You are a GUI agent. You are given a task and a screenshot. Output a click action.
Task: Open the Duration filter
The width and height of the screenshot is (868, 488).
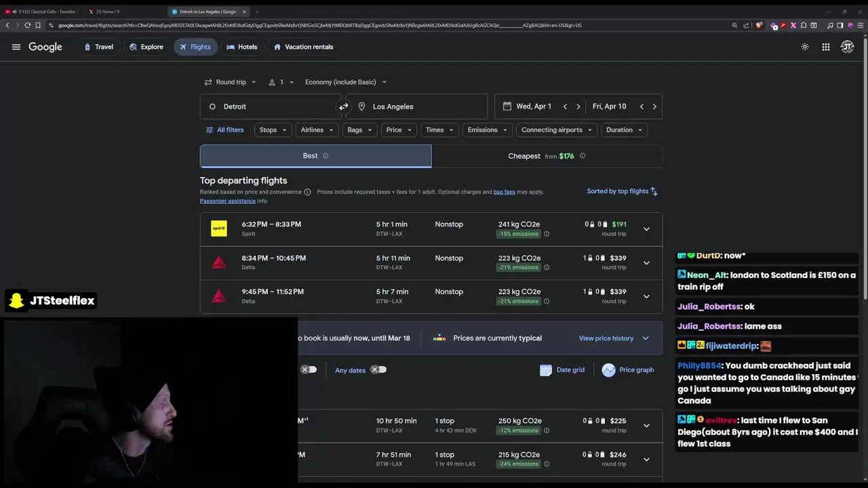tap(624, 130)
